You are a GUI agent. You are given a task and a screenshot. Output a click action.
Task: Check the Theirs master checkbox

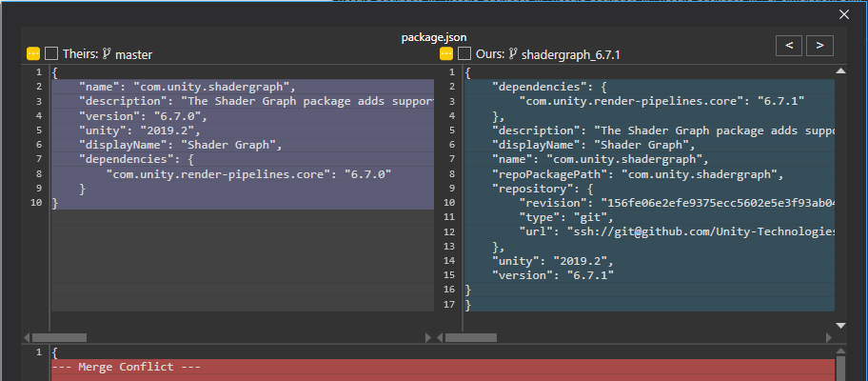coord(51,53)
